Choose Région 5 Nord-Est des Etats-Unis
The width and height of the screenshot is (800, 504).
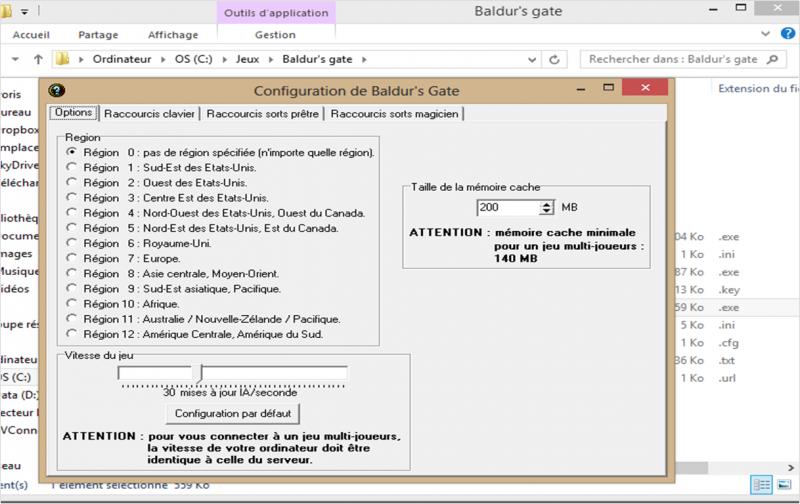tap(202, 228)
